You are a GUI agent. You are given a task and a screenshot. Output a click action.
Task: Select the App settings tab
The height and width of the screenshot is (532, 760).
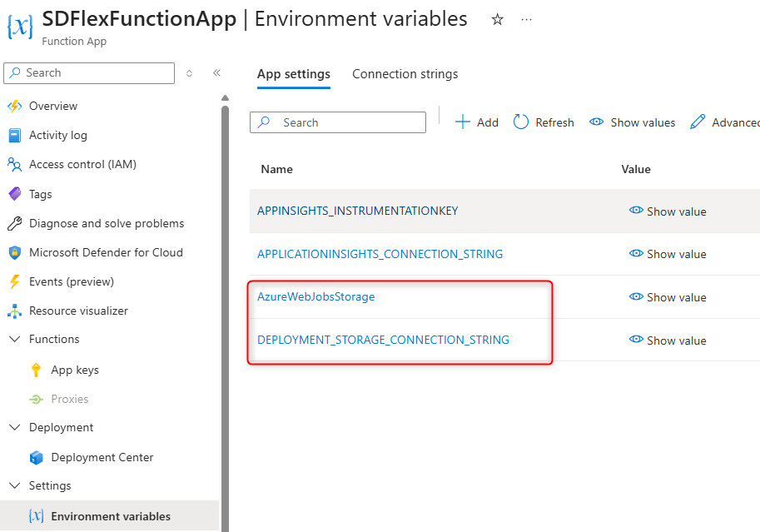293,74
